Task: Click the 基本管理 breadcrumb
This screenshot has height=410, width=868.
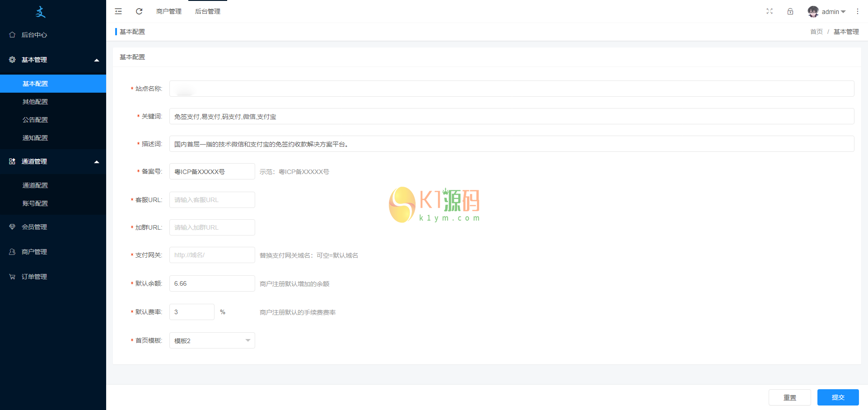Action: click(846, 32)
